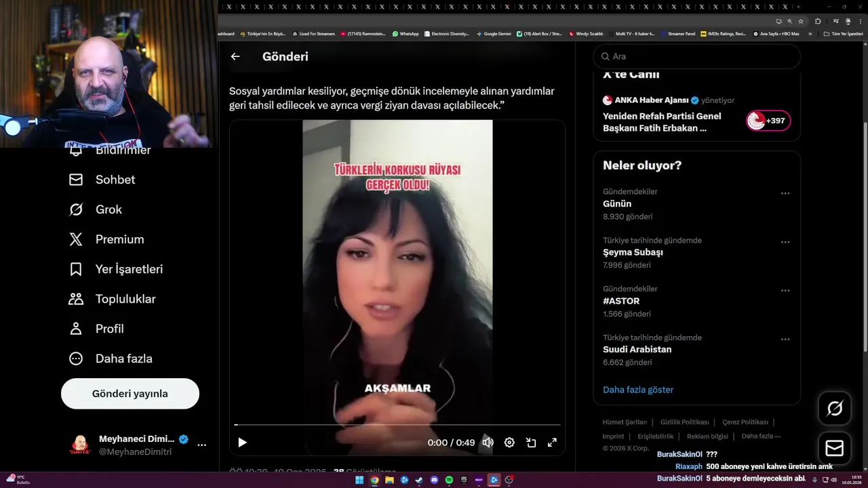Open Windy: Sıcaklık bookmark
The height and width of the screenshot is (488, 868).
pos(587,34)
